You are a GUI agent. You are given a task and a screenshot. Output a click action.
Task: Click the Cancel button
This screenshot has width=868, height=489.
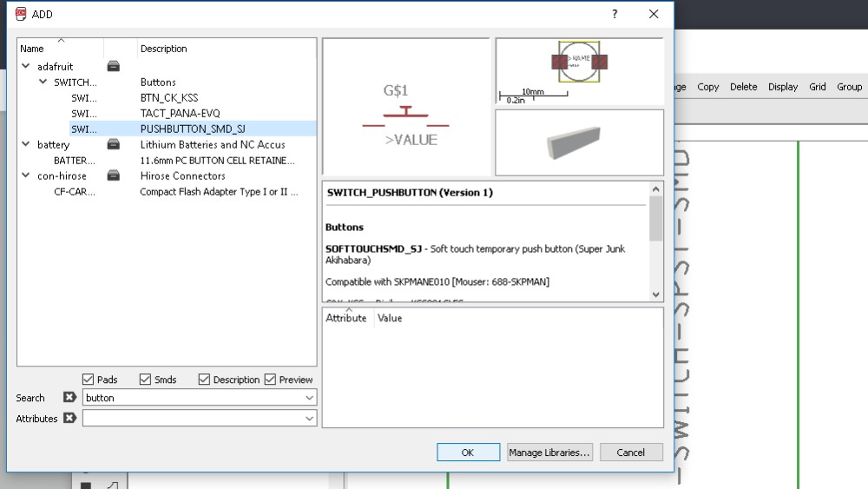(631, 453)
